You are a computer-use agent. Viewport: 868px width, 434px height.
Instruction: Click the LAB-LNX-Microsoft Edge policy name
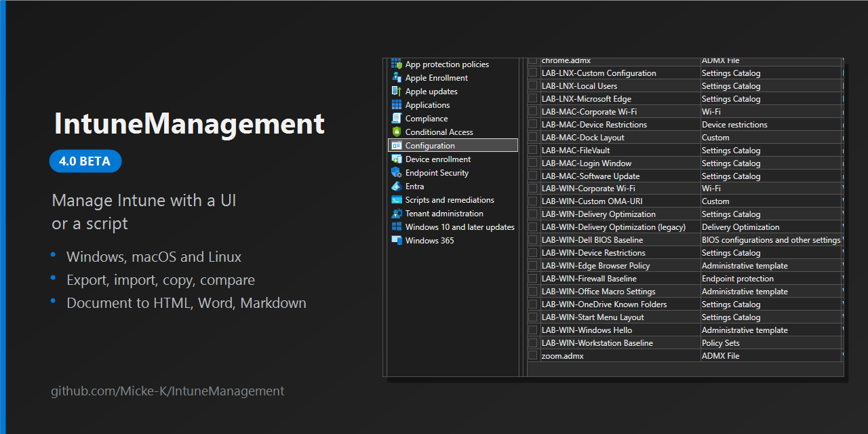pos(587,99)
